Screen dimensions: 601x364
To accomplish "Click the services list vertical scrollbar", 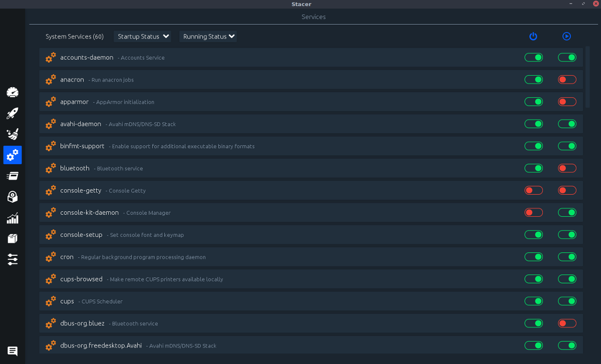I will coord(587,78).
